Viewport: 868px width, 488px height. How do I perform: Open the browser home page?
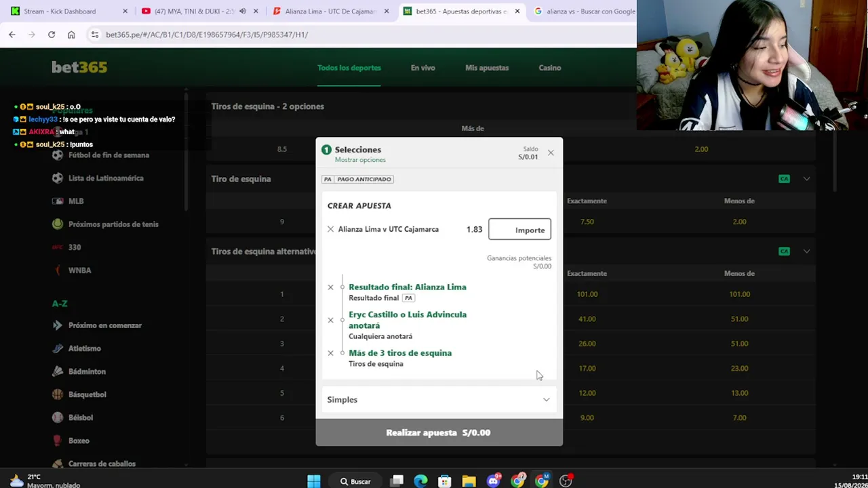pos(71,35)
